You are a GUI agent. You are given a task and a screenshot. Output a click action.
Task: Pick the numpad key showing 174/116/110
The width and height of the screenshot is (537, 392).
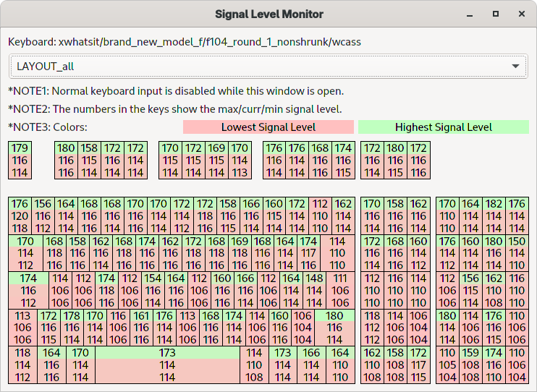tap(494, 365)
